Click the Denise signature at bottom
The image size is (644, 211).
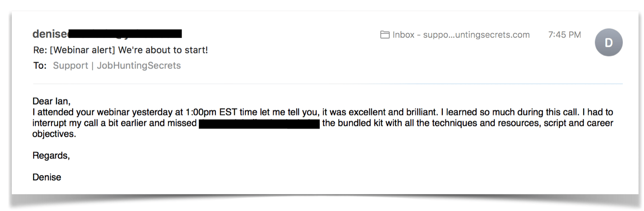coord(47,177)
